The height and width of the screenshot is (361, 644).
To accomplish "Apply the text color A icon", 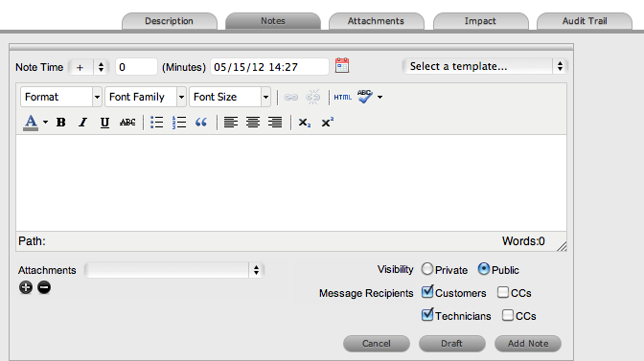I will point(31,123).
